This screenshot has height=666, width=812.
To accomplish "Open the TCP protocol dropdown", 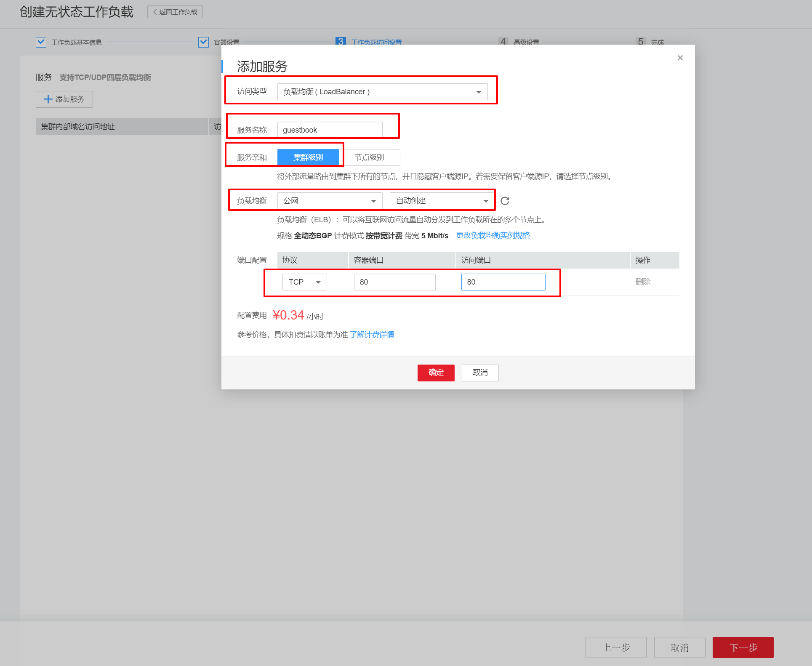I will coord(304,282).
